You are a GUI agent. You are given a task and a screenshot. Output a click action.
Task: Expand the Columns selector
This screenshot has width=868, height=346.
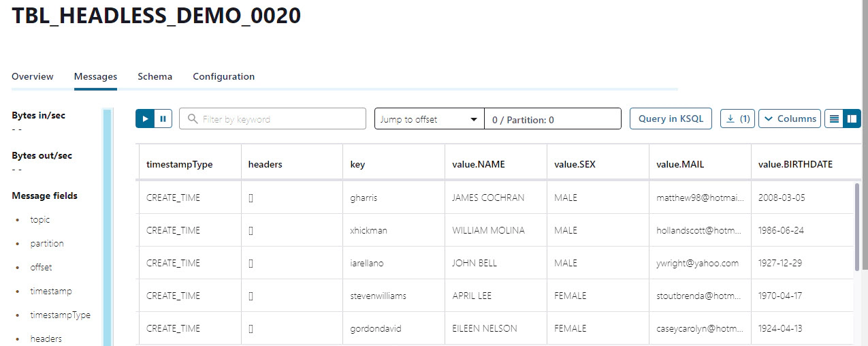(x=790, y=119)
